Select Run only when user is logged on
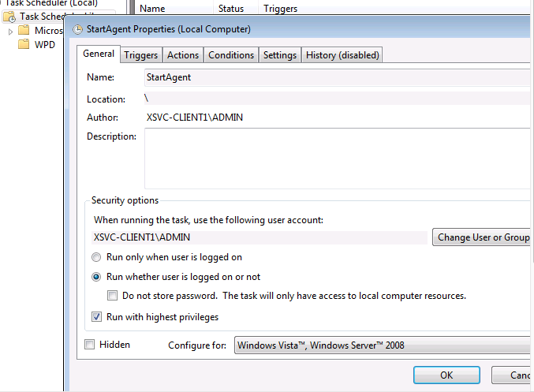Viewport: 534px width, 392px height. [97, 257]
